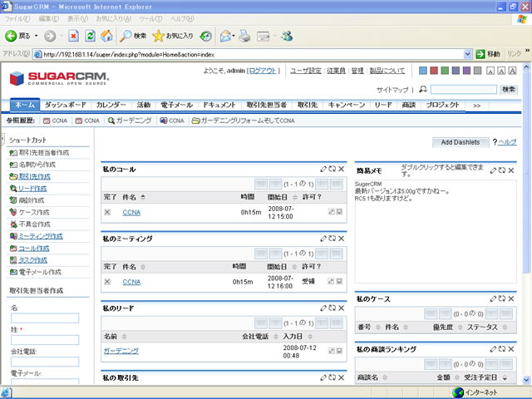Click the edit pencil icon on 簡易メモ dashlet
532x399 pixels.
(494, 170)
